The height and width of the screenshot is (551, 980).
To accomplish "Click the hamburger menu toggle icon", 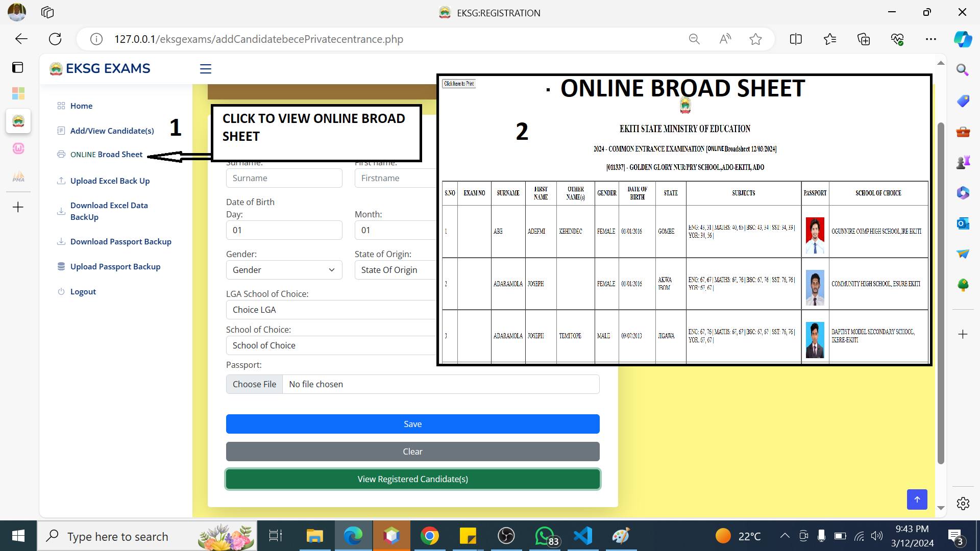I will pyautogui.click(x=205, y=69).
